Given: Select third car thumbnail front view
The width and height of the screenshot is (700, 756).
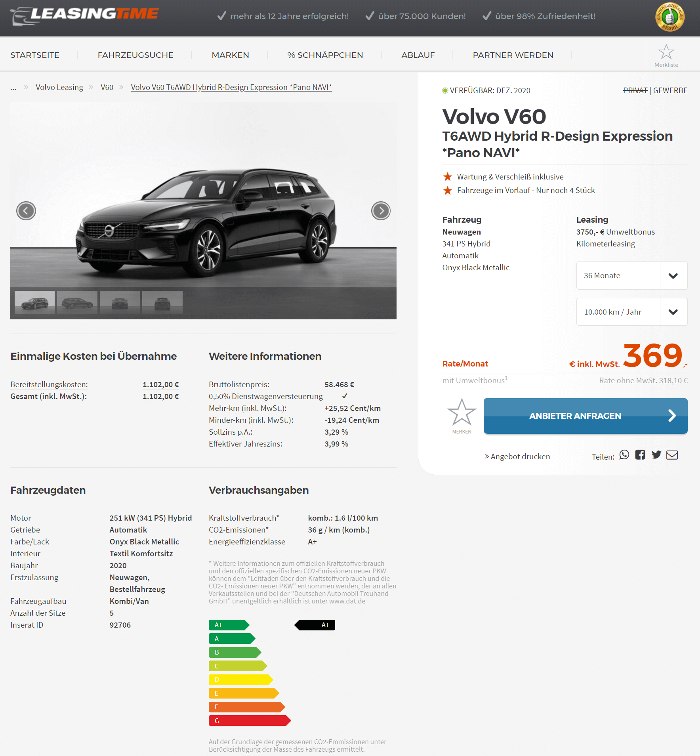Looking at the screenshot, I should (120, 302).
